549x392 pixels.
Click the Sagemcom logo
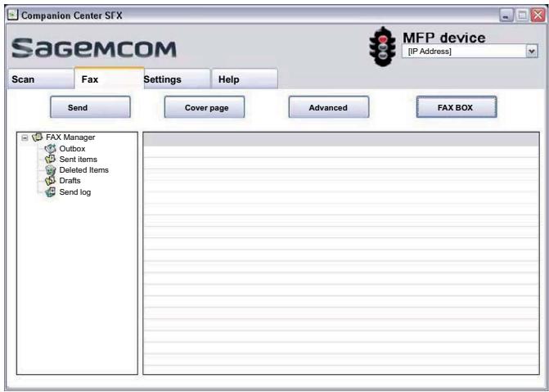(x=94, y=49)
